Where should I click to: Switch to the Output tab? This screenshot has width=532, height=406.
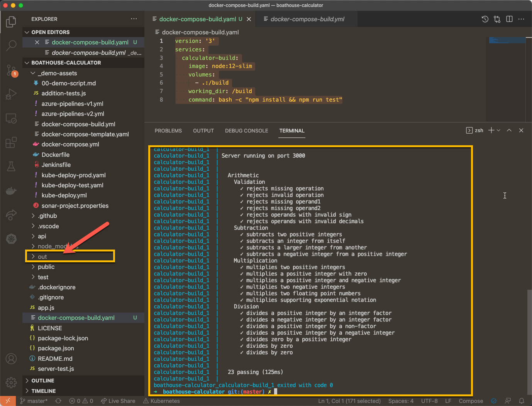coord(203,131)
